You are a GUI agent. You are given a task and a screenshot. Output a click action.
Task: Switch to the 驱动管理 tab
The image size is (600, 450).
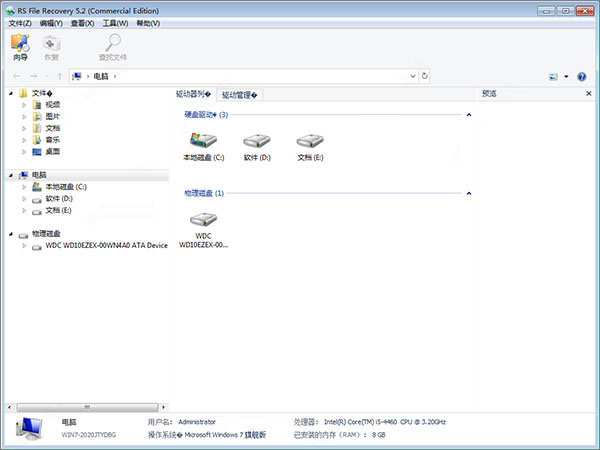[x=240, y=95]
